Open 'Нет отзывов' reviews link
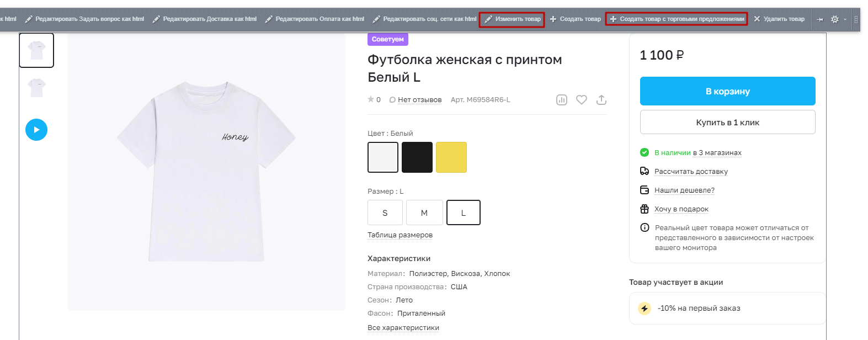This screenshot has height=340, width=868. click(420, 100)
